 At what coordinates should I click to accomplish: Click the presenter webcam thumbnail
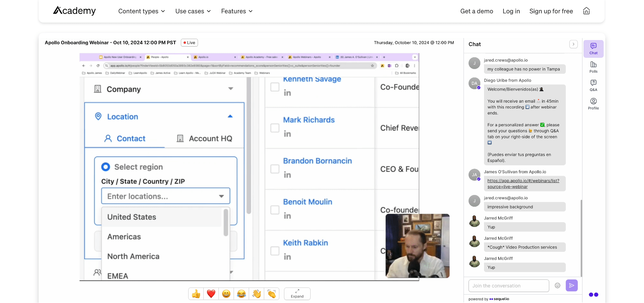pyautogui.click(x=417, y=246)
